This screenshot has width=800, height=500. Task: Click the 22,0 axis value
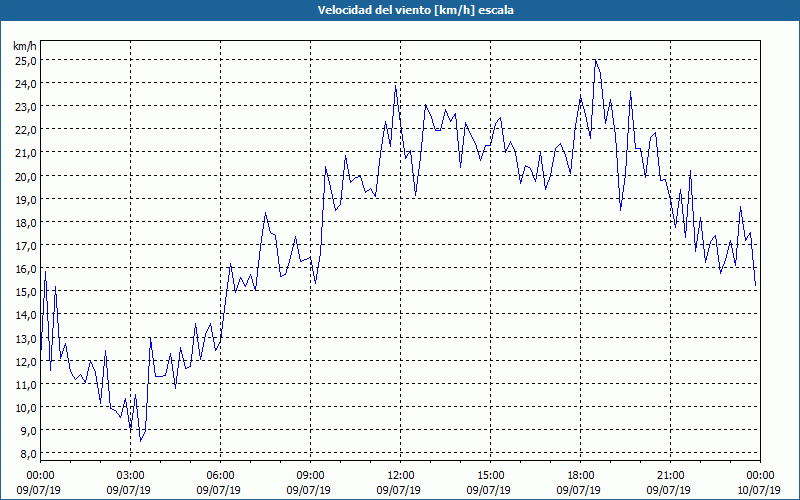[25, 130]
